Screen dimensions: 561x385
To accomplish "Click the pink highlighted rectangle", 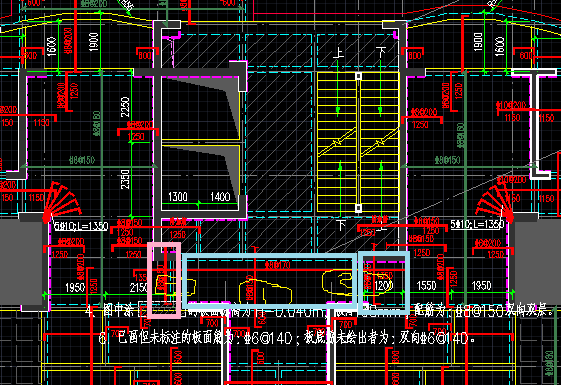I will [164, 280].
